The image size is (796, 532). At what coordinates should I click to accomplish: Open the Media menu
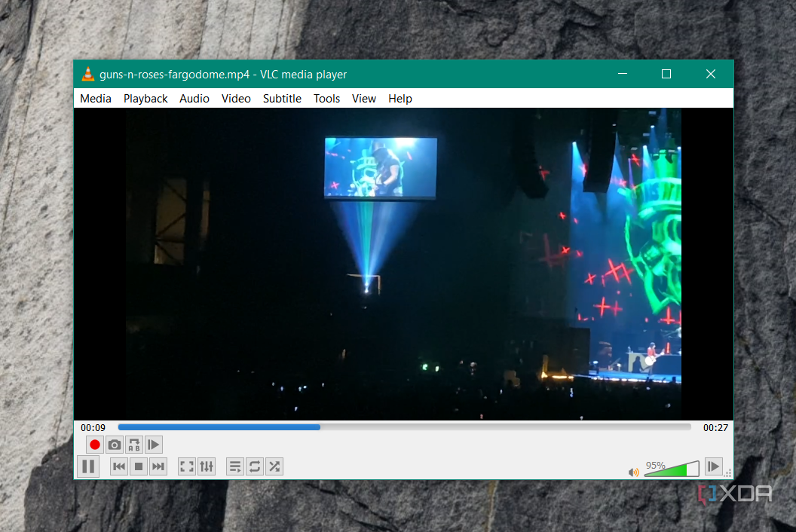[96, 99]
